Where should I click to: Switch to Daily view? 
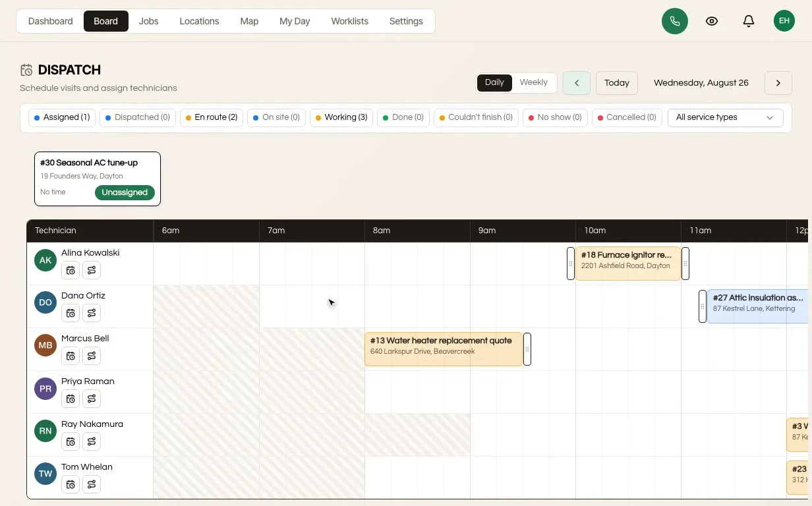pos(494,82)
